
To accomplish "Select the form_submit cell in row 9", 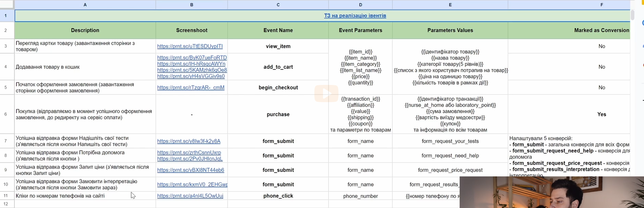I will pyautogui.click(x=278, y=170).
